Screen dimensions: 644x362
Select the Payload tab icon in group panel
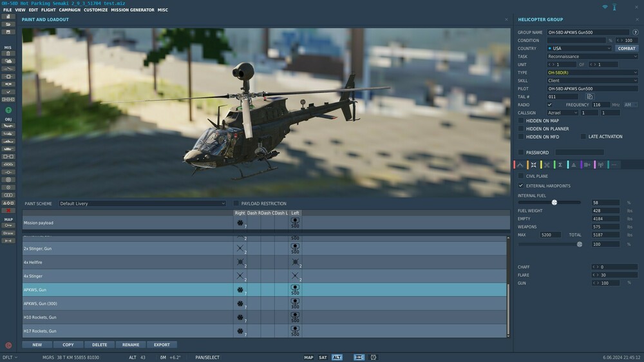pos(533,165)
